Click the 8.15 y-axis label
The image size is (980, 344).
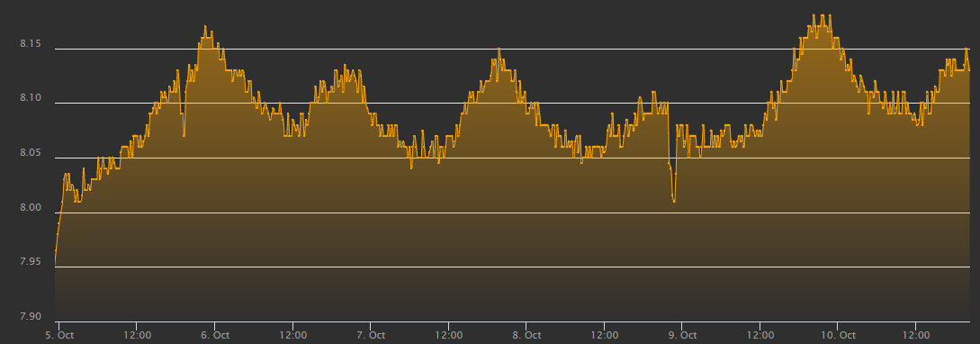point(31,44)
